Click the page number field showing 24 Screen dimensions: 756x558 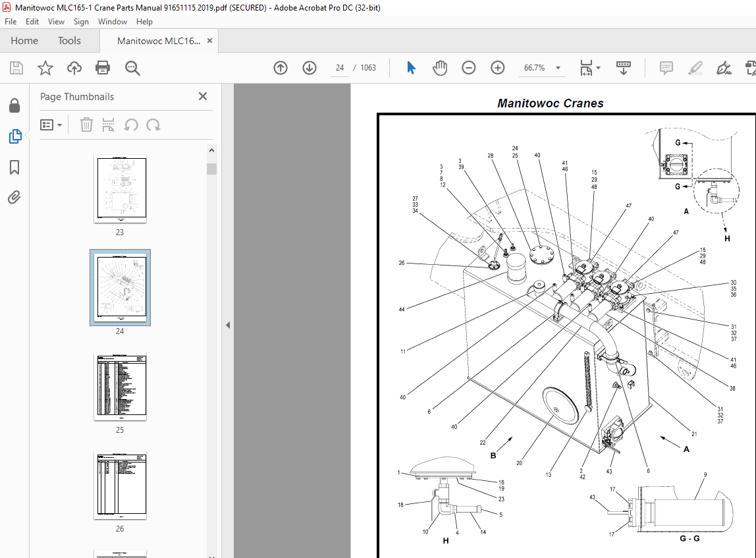340,68
